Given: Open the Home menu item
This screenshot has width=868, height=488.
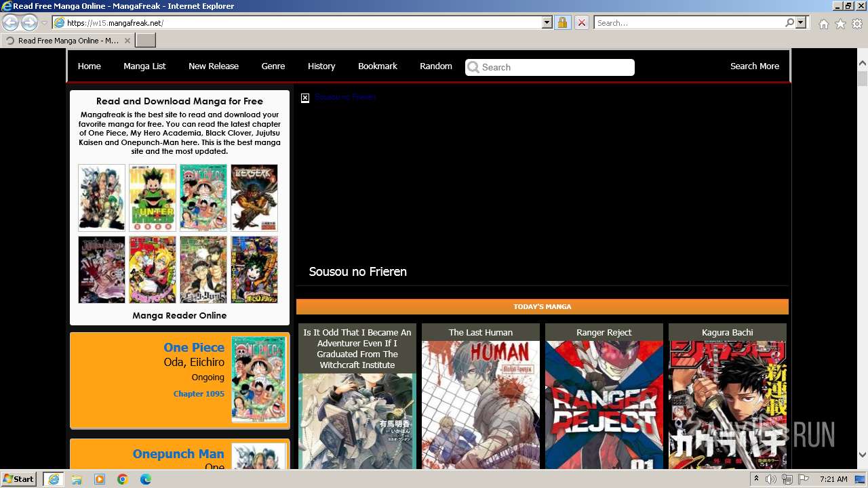Looking at the screenshot, I should pyautogui.click(x=89, y=66).
